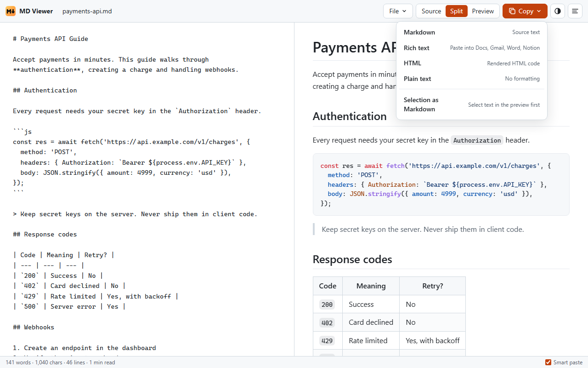This screenshot has width=588, height=368.
Task: Click the '## Response codes' source line
Action: pyautogui.click(x=45, y=234)
